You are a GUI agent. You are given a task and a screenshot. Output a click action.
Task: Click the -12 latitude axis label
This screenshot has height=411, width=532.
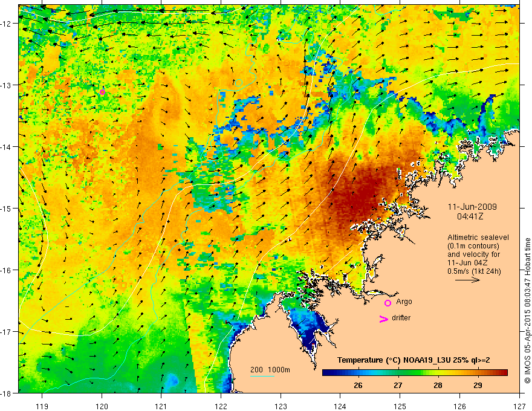7,24
